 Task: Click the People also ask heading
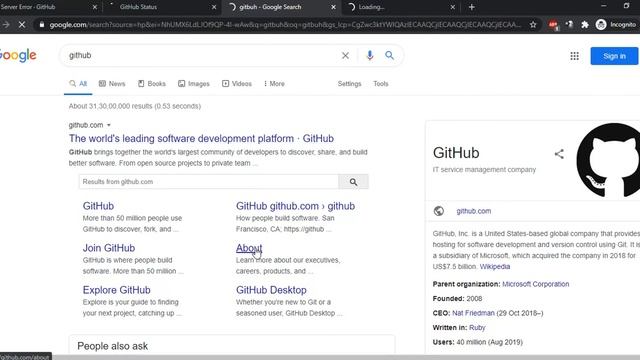point(113,346)
